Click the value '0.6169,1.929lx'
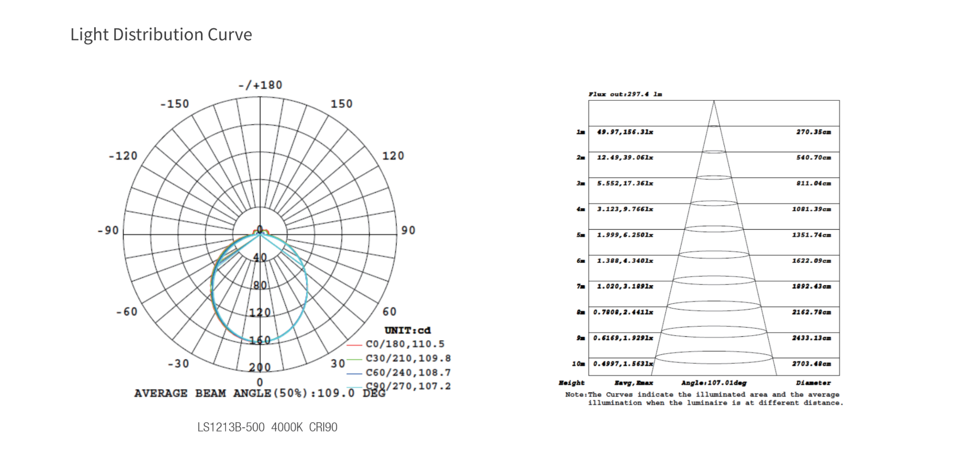Screen dimensions: 980x468 click(x=623, y=338)
